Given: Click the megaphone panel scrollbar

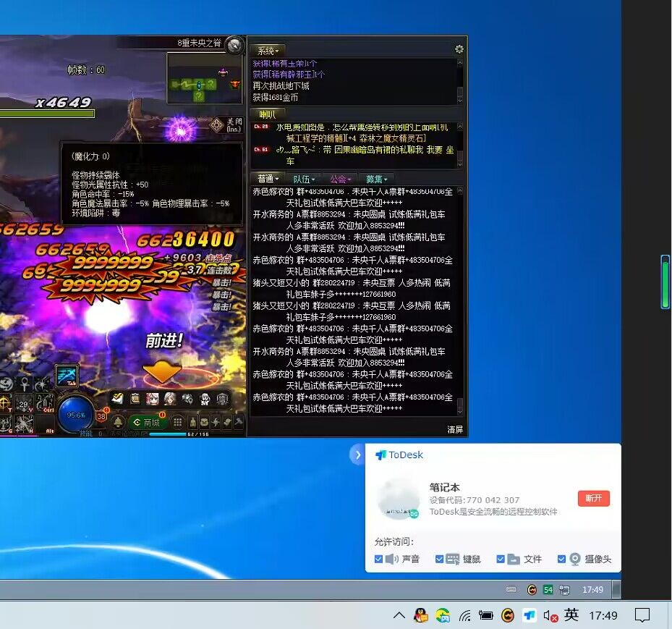Looking at the screenshot, I should [x=460, y=145].
